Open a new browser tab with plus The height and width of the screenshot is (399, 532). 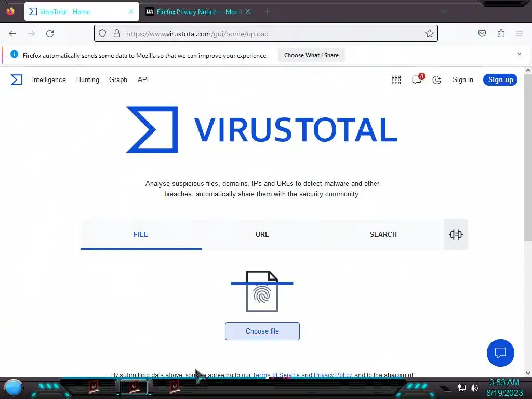coord(268,12)
